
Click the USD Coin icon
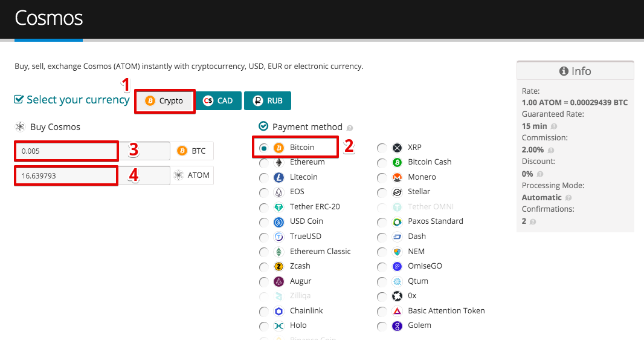279,222
